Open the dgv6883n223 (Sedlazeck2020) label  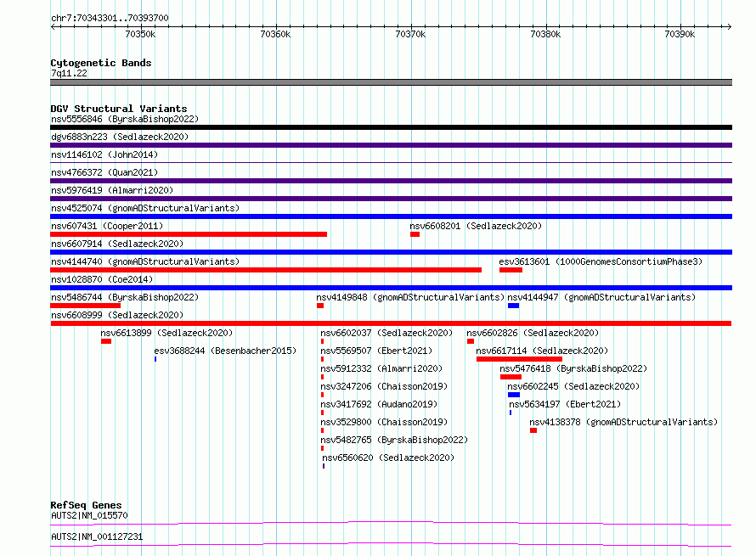tap(120, 137)
